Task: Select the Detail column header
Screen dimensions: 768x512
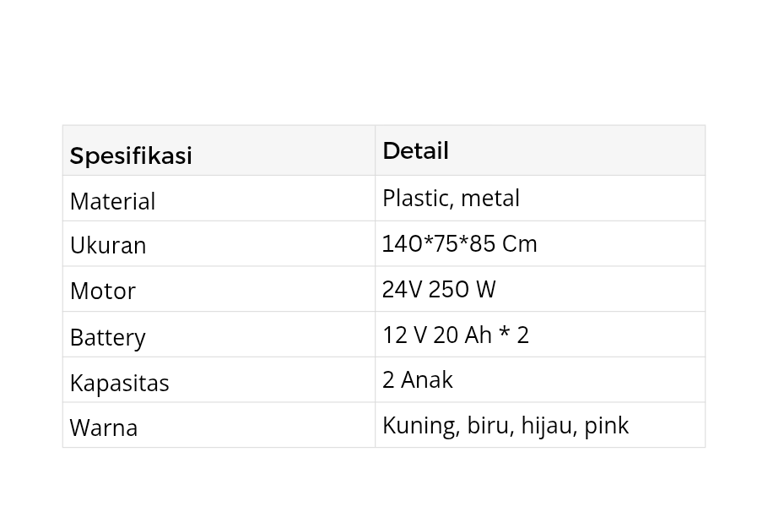Action: [x=415, y=151]
